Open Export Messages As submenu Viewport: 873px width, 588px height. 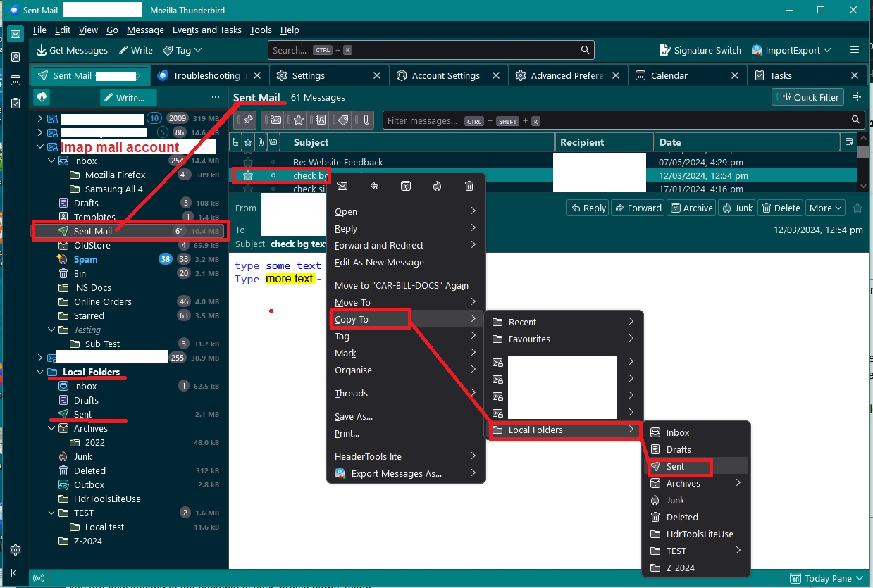[x=406, y=473]
